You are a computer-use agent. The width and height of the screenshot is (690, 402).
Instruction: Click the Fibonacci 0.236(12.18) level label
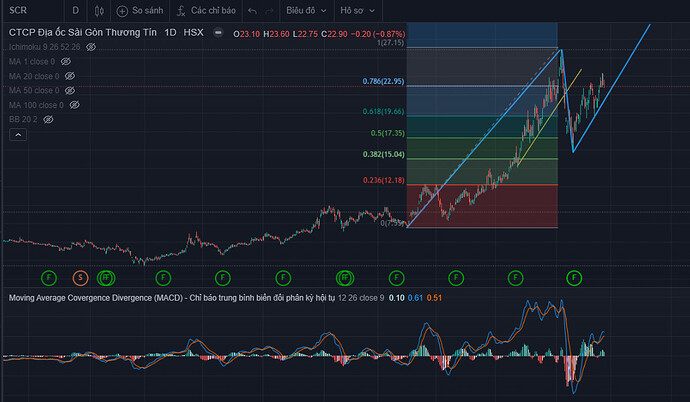click(x=383, y=180)
